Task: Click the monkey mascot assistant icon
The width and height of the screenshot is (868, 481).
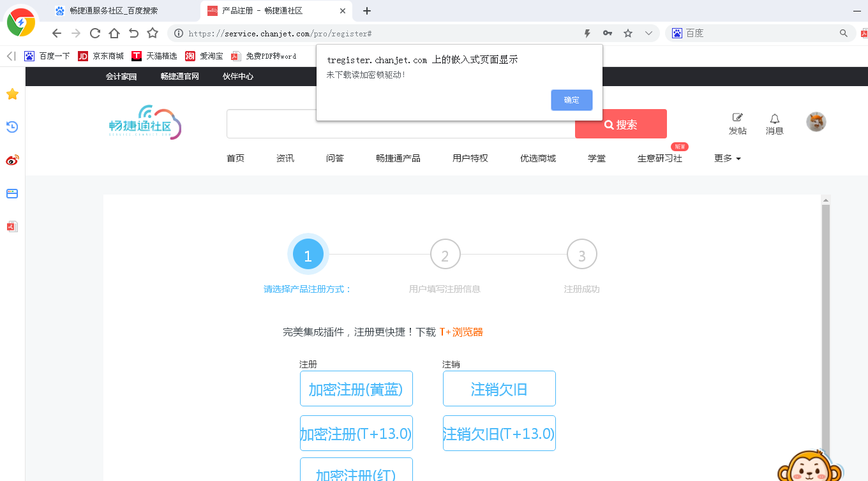Action: coord(811,465)
